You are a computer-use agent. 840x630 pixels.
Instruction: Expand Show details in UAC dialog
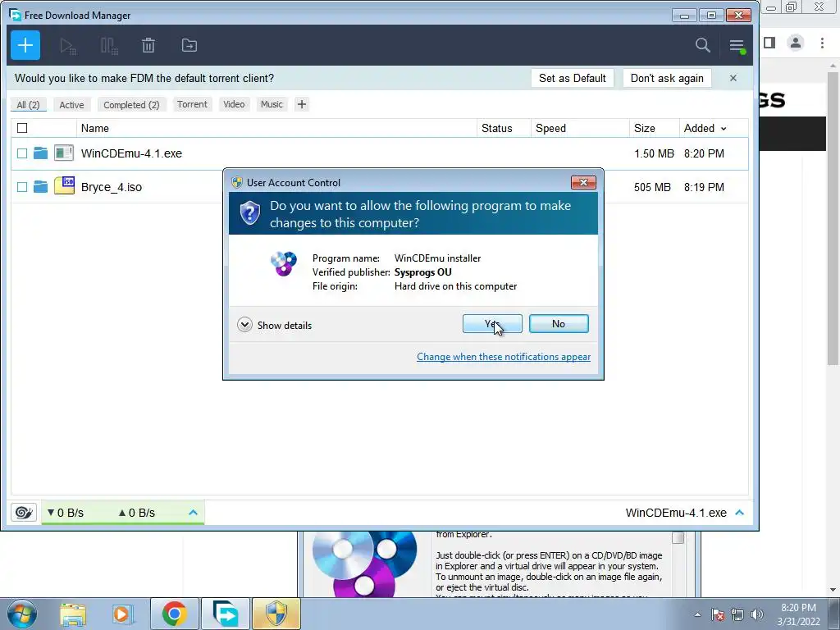[274, 325]
